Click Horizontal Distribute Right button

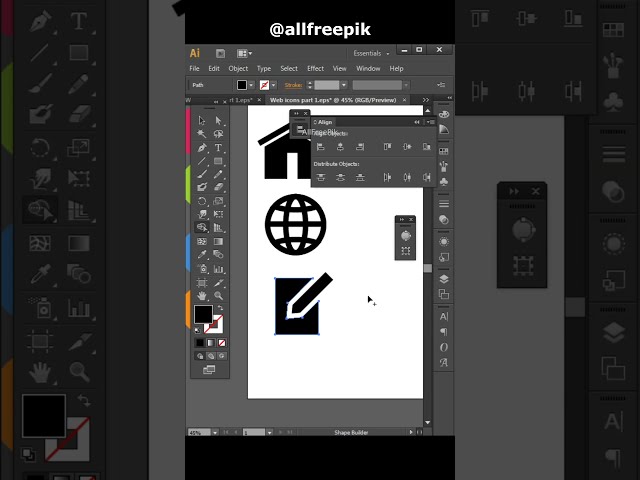pos(427,177)
